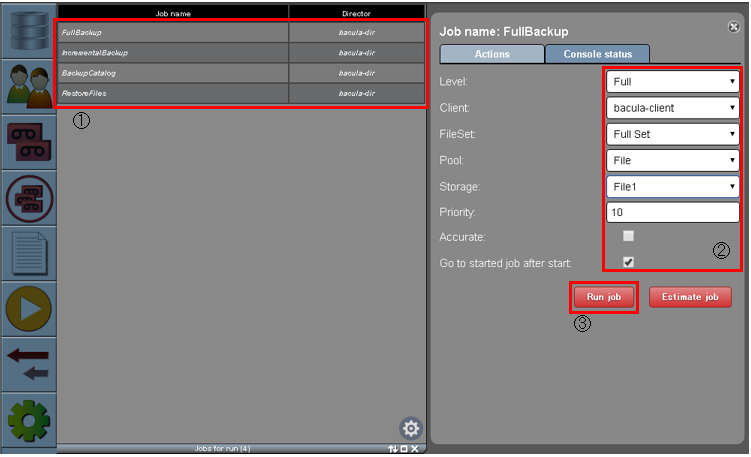This screenshot has height=457, width=751.
Task: Click bacula-dir cell in IncrementalBackup row
Action: pos(356,53)
